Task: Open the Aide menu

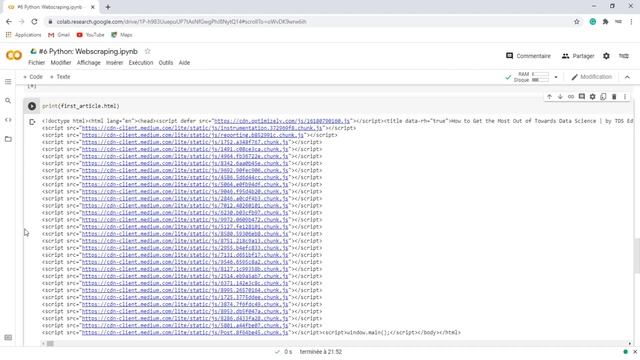Action: [184, 62]
